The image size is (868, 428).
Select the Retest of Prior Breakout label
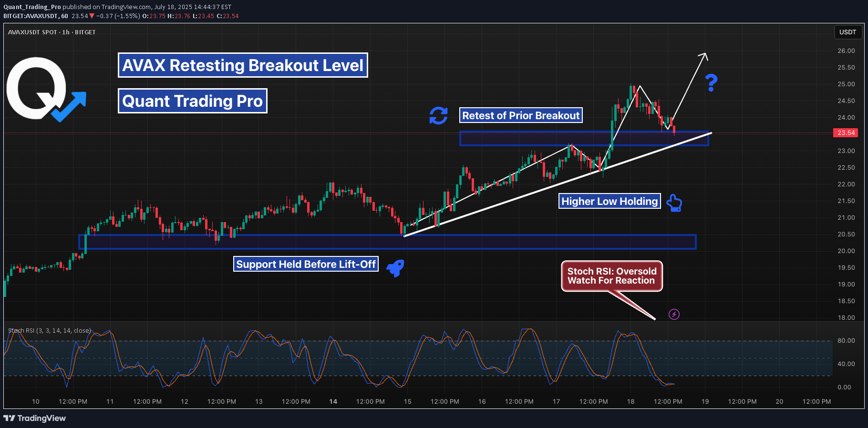click(521, 115)
